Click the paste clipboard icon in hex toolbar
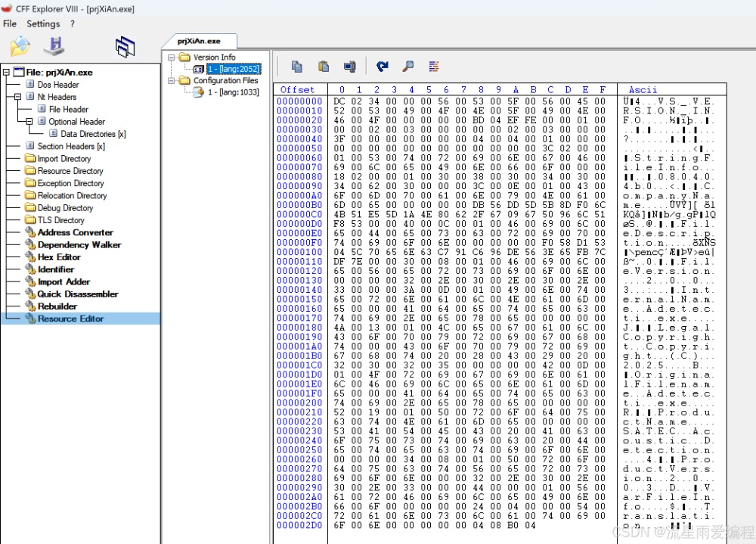The width and height of the screenshot is (756, 544). [324, 67]
